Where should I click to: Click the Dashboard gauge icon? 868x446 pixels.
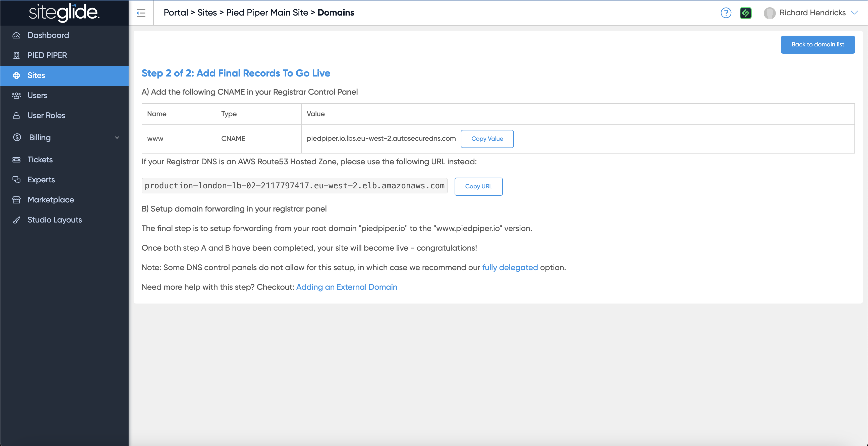click(17, 35)
